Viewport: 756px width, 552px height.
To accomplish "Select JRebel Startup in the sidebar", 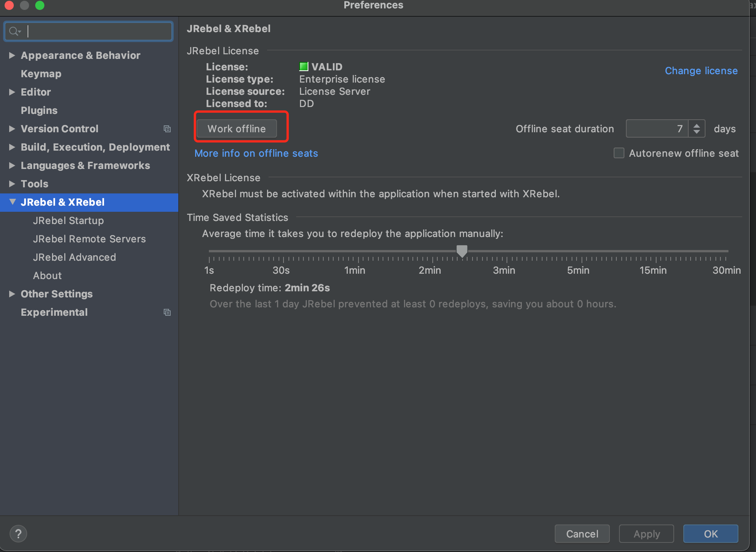I will point(68,221).
